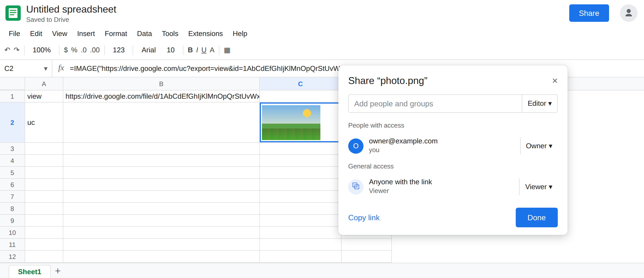Screen dimensions: 644x278
Task: Click the Untitled spreadsheet title
Action: [71, 9]
